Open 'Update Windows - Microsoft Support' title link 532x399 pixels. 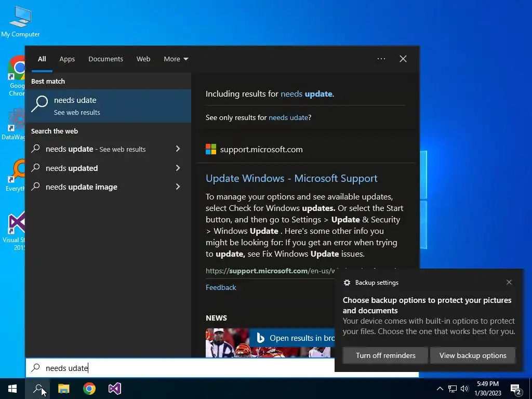coord(291,178)
